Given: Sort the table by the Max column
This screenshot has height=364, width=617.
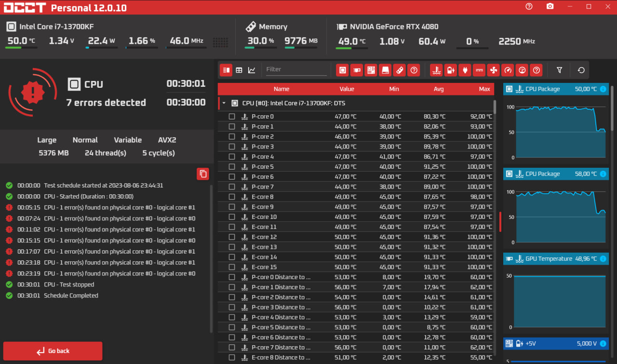Looking at the screenshot, I should [x=484, y=89].
